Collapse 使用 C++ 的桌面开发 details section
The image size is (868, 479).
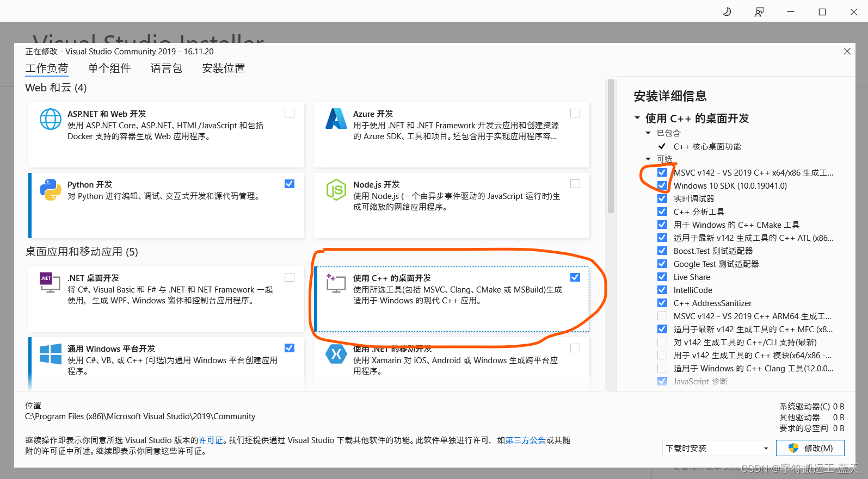click(x=637, y=118)
